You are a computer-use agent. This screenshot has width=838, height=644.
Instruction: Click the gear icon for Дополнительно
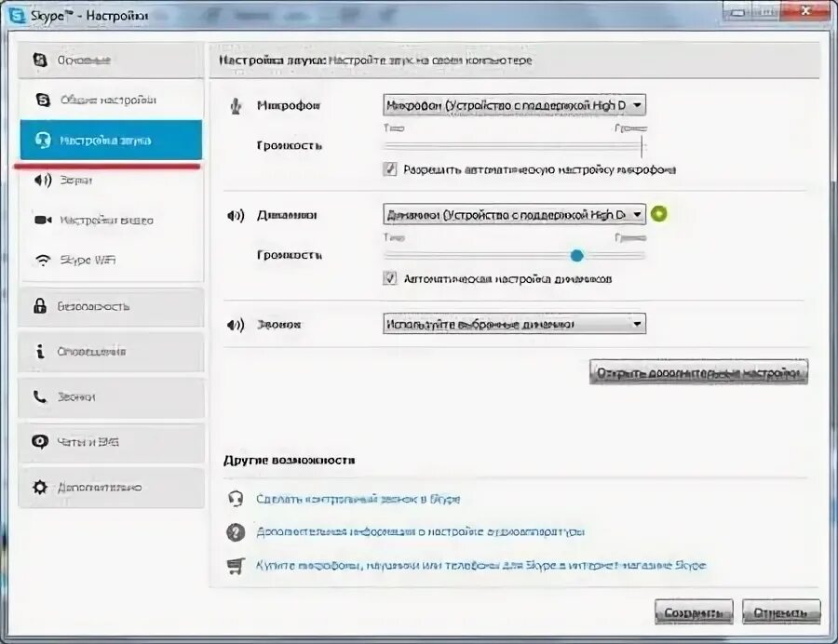click(40, 487)
